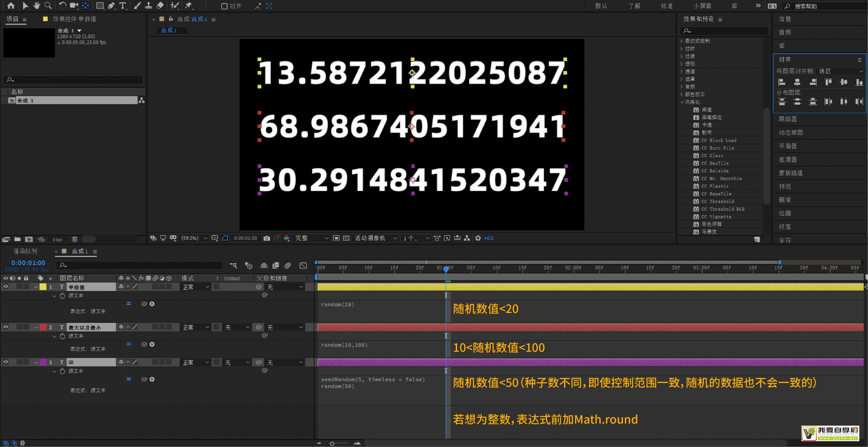The width and height of the screenshot is (868, 447).
Task: Select the Puppet Pin tool
Action: [188, 5]
